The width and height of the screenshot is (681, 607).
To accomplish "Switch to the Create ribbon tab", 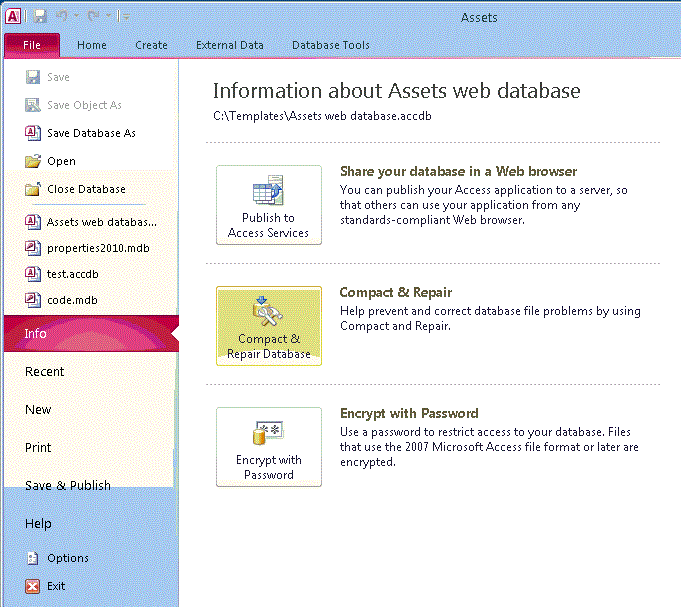I will [x=151, y=45].
